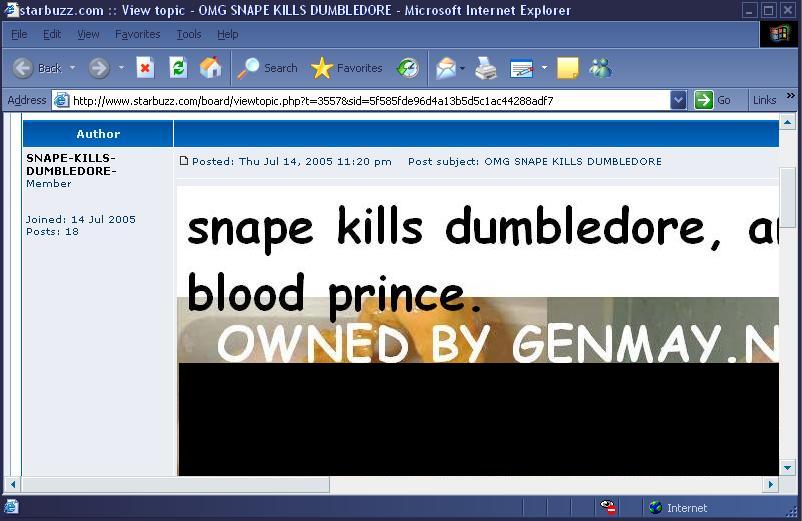Open the Favorites menu
Viewport: 802px width, 521px height.
pyautogui.click(x=138, y=34)
